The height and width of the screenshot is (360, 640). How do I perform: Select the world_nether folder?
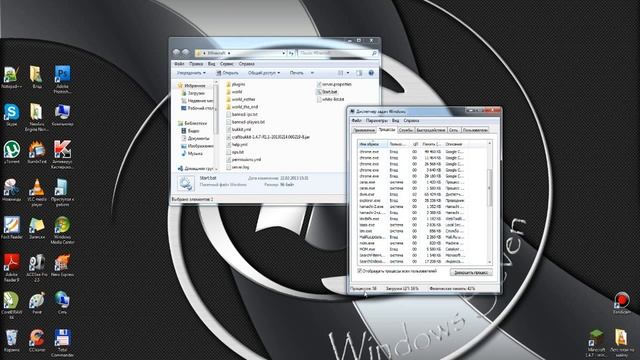[240, 99]
